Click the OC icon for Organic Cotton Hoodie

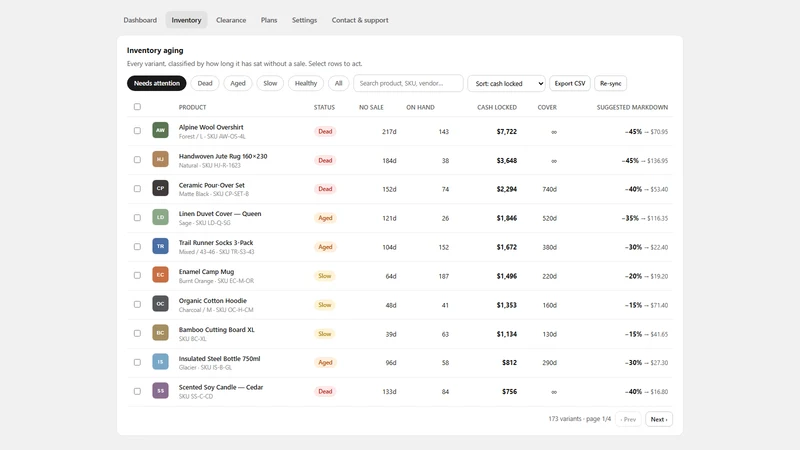point(160,304)
